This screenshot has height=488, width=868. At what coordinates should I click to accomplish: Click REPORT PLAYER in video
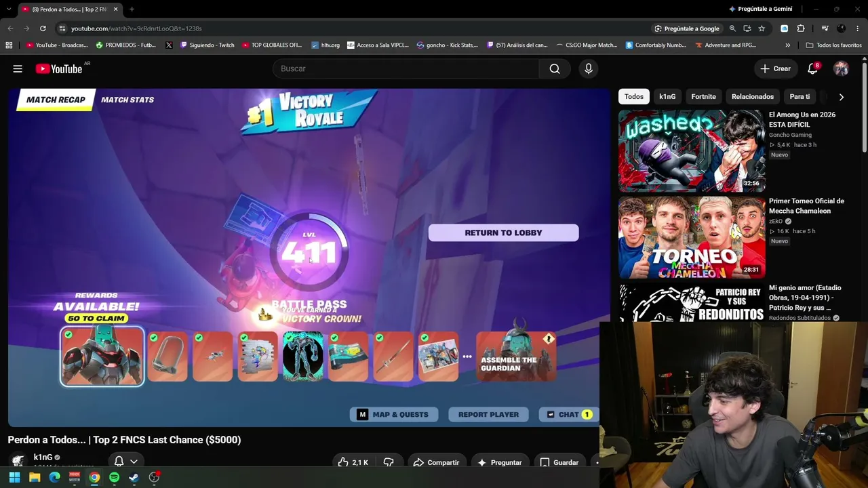[488, 414]
